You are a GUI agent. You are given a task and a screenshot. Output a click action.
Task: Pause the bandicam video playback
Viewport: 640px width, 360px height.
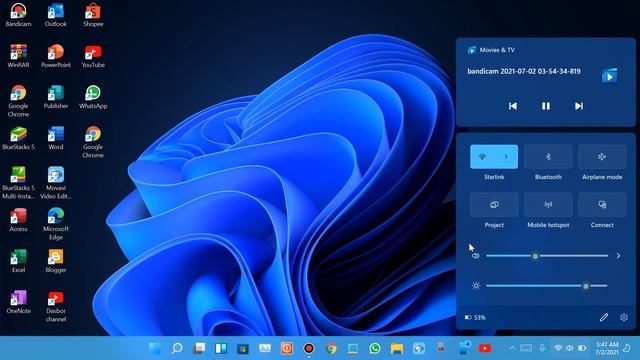(546, 106)
